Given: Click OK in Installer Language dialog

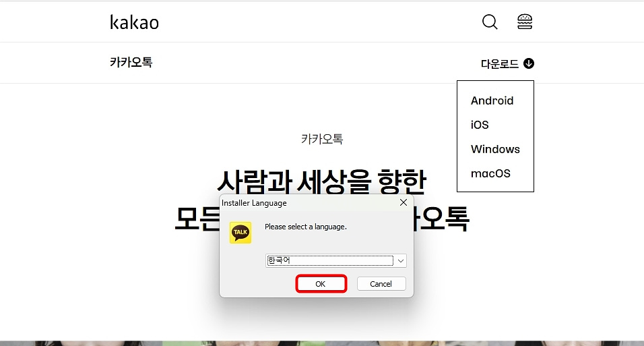Looking at the screenshot, I should [321, 284].
